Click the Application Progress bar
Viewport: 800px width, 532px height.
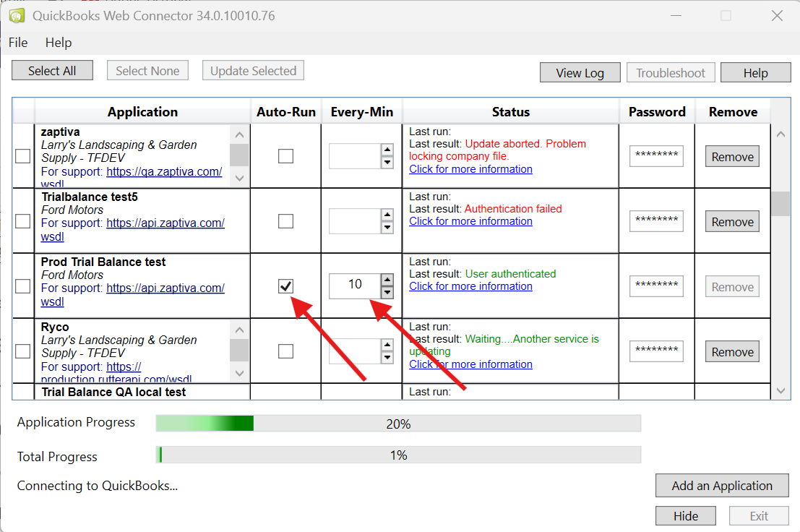[x=398, y=424]
